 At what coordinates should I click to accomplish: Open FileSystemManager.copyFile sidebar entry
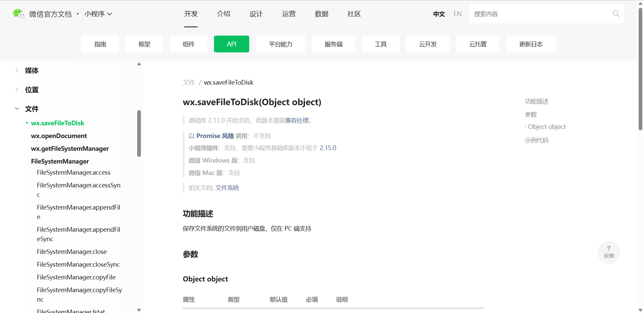coord(76,277)
